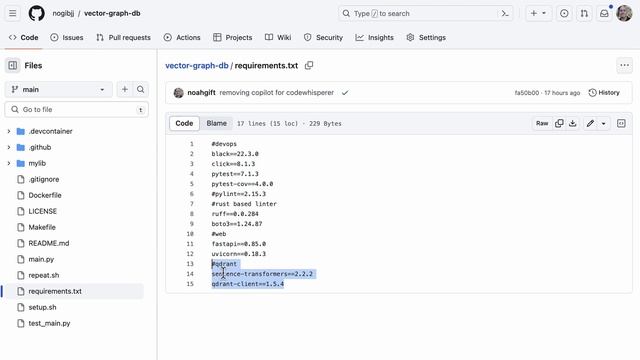Open the Dockerfile file

(x=45, y=195)
